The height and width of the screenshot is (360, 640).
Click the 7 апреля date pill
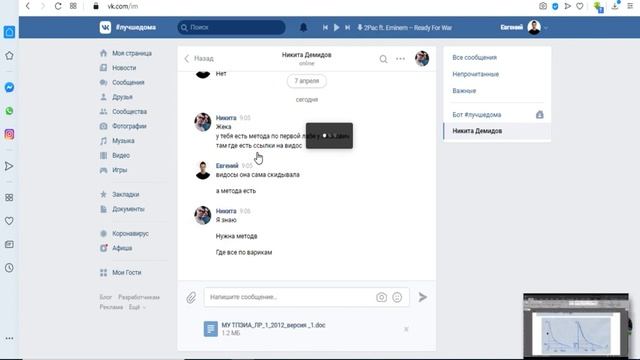307,81
